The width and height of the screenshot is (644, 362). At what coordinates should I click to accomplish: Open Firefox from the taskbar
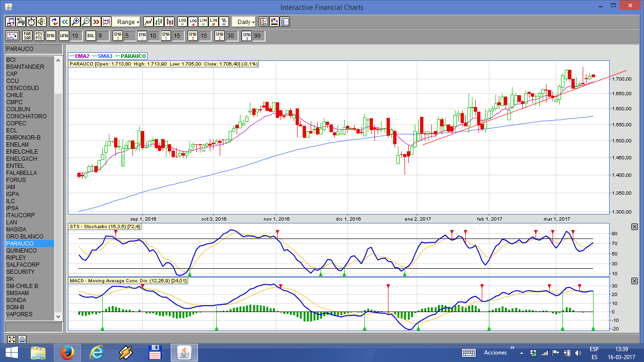click(x=67, y=352)
